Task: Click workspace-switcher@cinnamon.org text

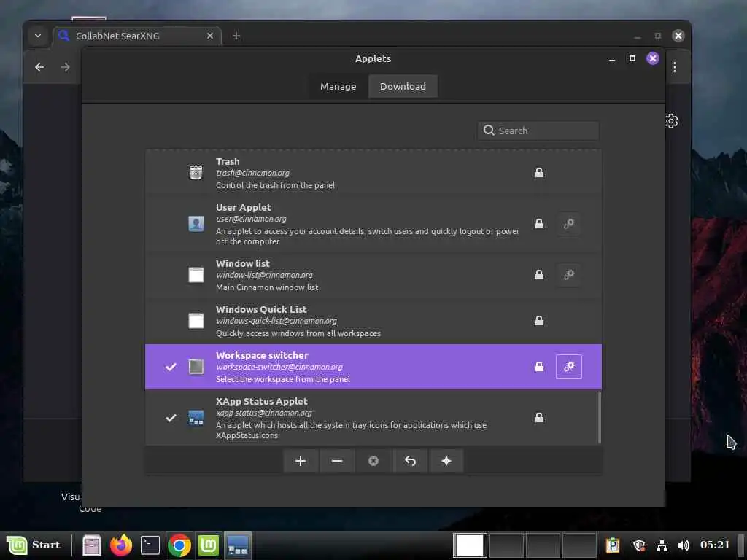Action: tap(279, 367)
